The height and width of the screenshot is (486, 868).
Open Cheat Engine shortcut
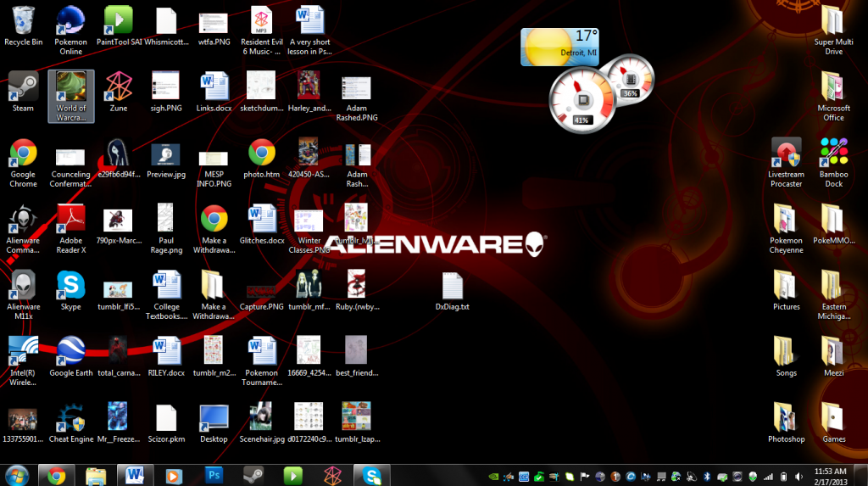[71, 423]
